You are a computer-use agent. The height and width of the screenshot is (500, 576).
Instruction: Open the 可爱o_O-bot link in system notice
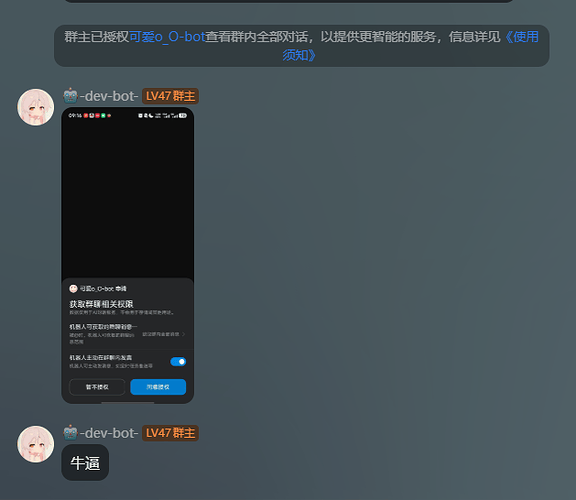pos(167,37)
